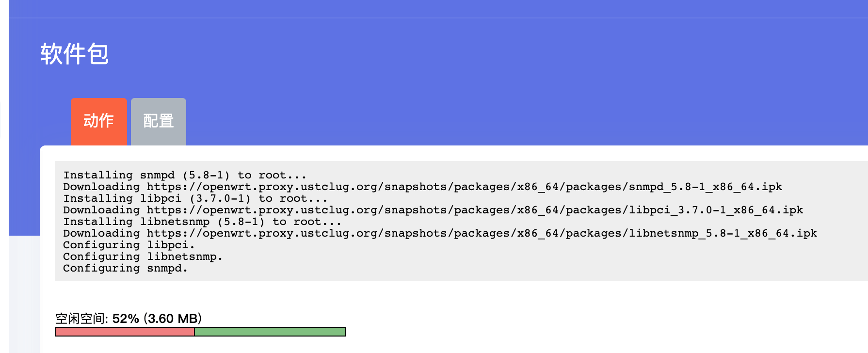Image resolution: width=868 pixels, height=353 pixels.
Task: Click the (3.60 MB) size text
Action: [x=173, y=319]
